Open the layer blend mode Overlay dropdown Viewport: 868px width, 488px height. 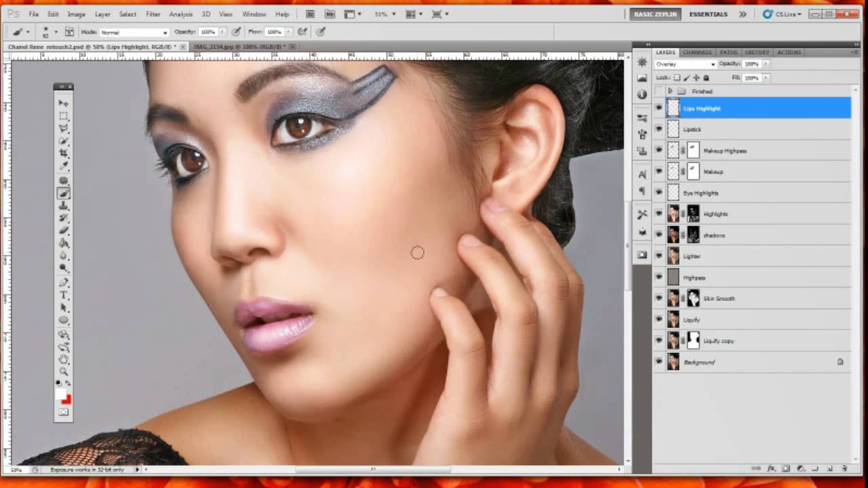(x=685, y=64)
